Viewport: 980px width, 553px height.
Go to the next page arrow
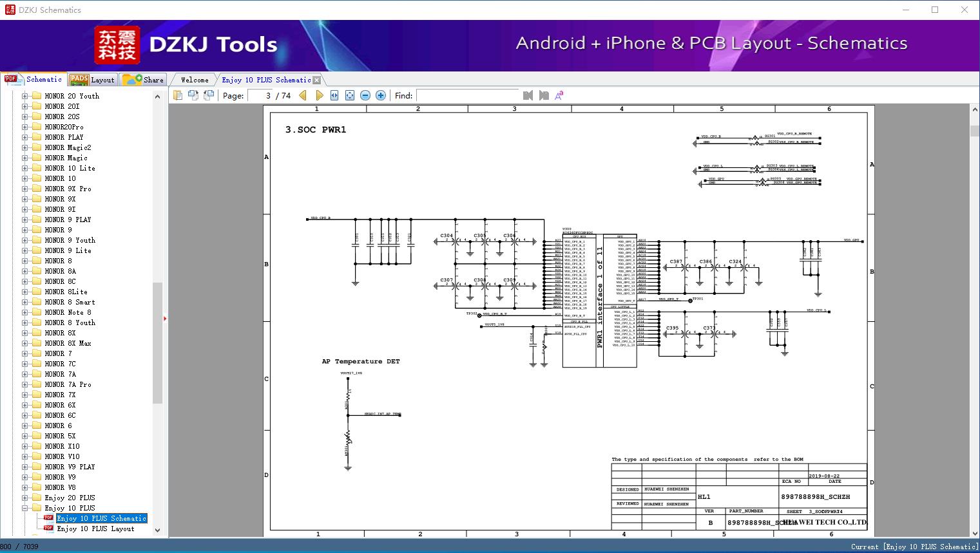(x=319, y=95)
